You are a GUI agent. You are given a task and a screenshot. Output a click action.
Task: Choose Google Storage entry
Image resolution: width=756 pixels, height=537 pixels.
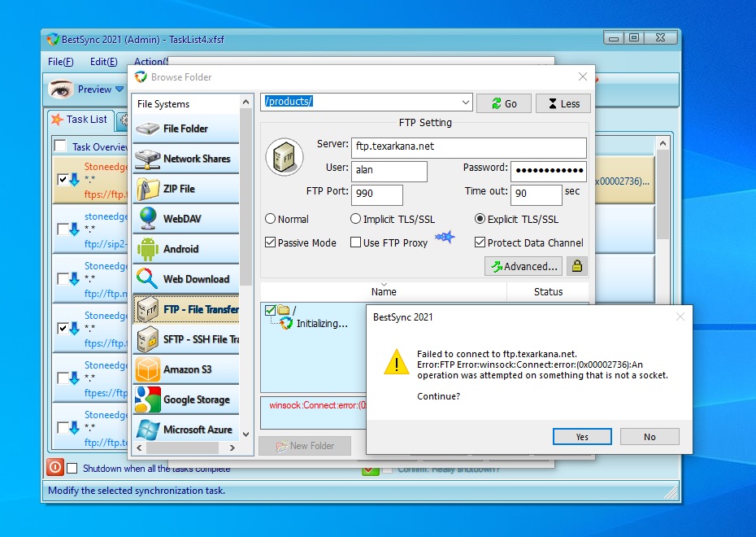(x=186, y=399)
